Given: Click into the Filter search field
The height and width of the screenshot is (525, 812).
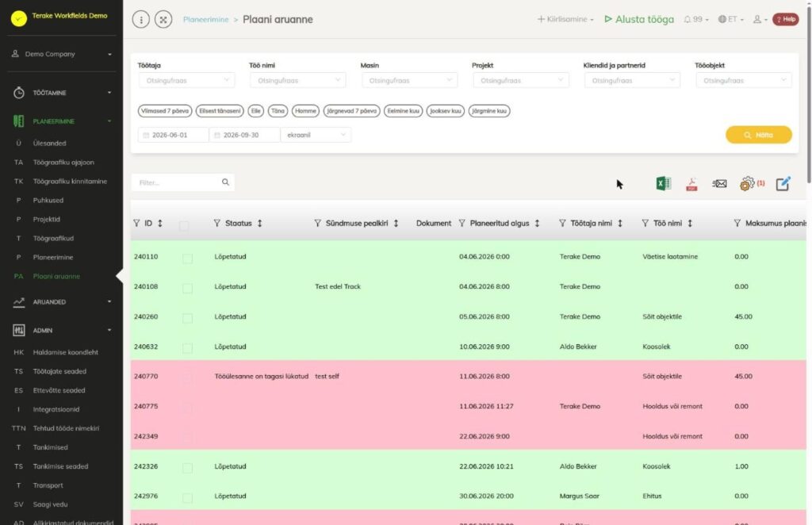Looking at the screenshot, I should (177, 182).
